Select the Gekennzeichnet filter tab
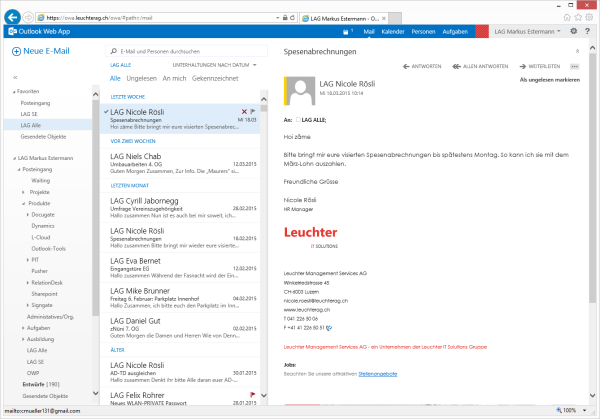 click(x=215, y=78)
